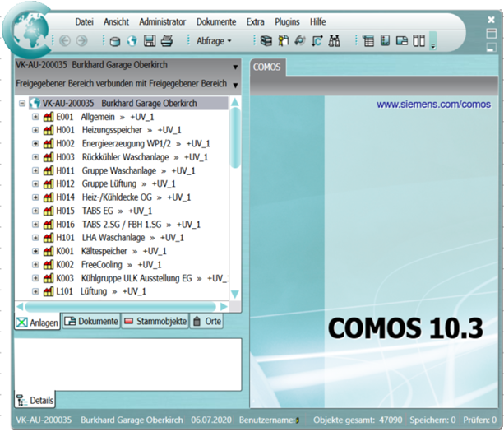Screen dimensions: 504x432
Task: Click the database cylinder toolbar icon
Action: [x=114, y=40]
